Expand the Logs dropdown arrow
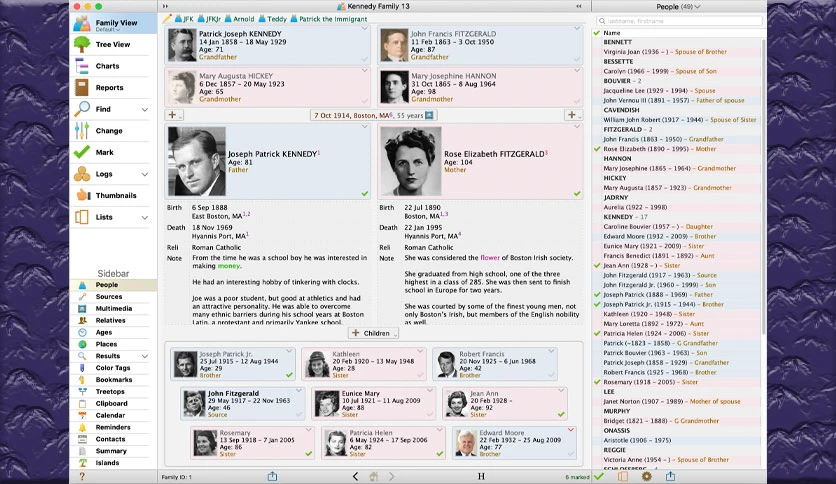The width and height of the screenshot is (836, 484). (x=144, y=174)
